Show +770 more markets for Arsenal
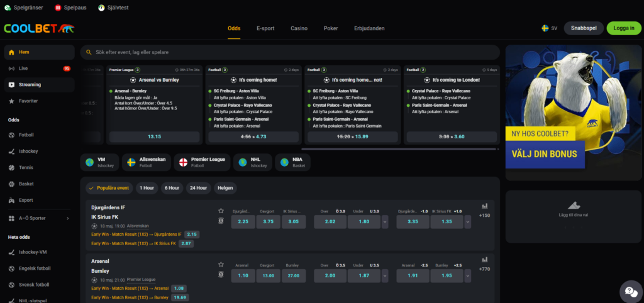The image size is (644, 303). pos(485,269)
